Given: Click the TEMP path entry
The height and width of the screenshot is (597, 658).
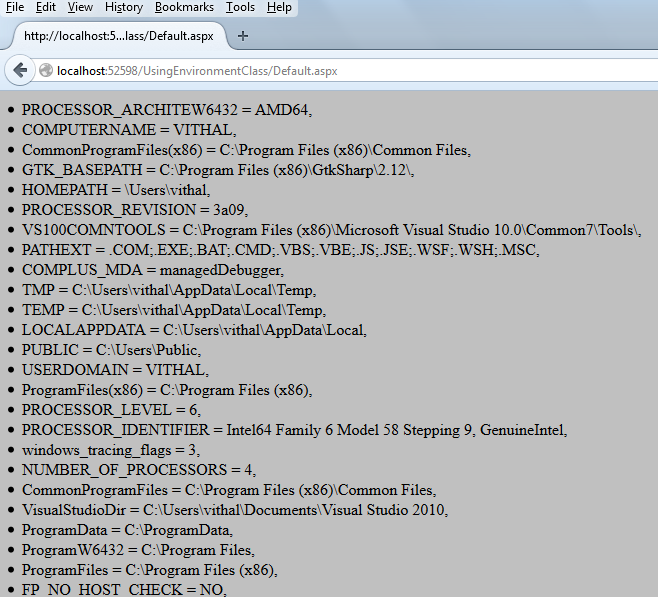Looking at the screenshot, I should tap(174, 310).
